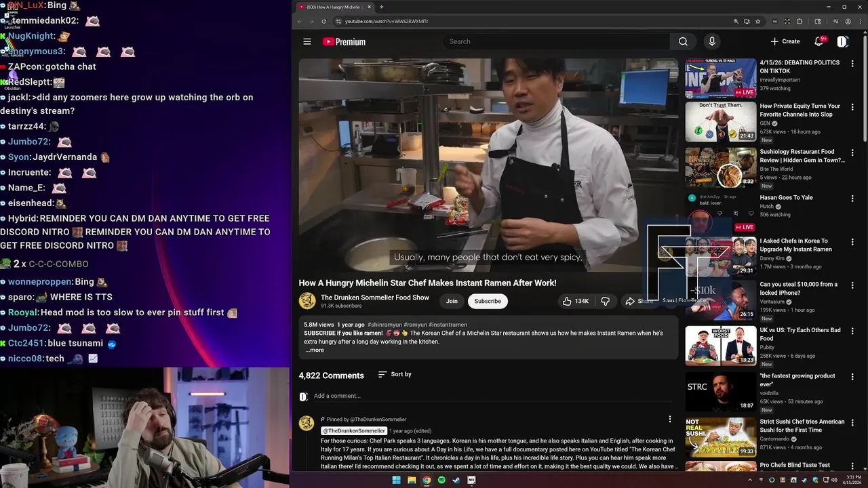Click '4,822 Comments' heading text

pyautogui.click(x=332, y=375)
